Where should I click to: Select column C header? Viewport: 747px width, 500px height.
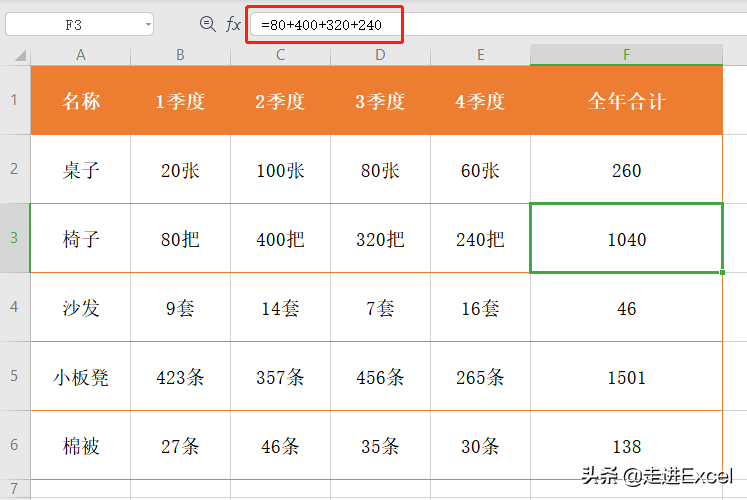(281, 55)
